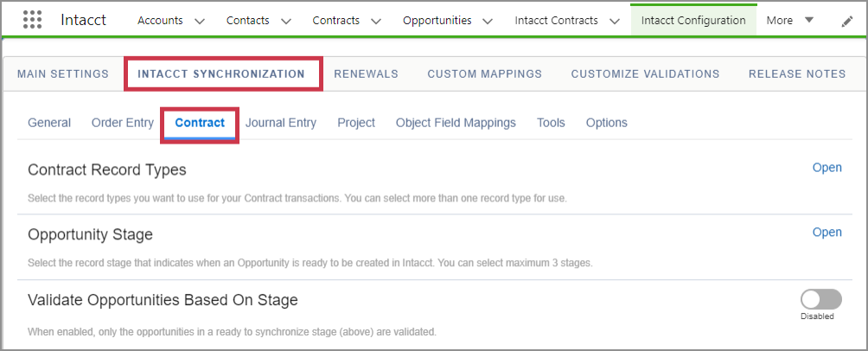
Task: Open the Opportunities dropdown chevron
Action: coord(488,21)
